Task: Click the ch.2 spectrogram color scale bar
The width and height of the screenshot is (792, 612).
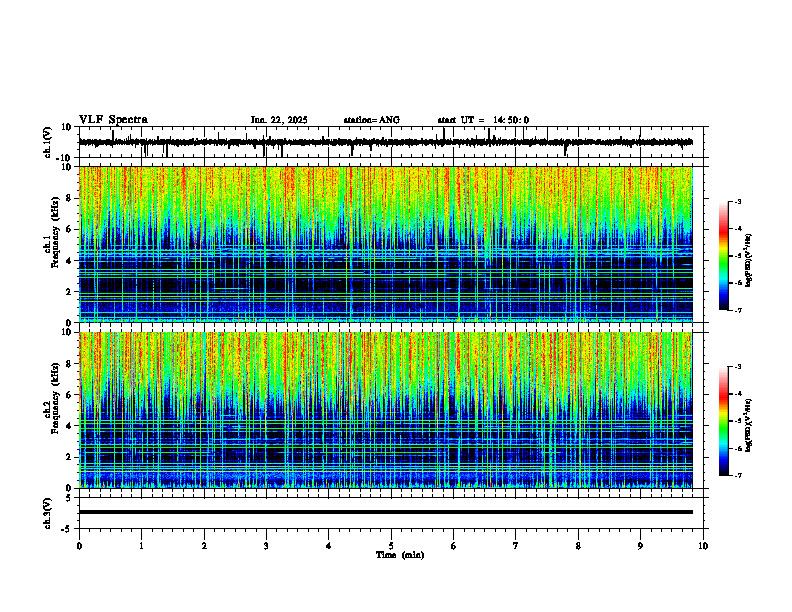Action: click(723, 421)
